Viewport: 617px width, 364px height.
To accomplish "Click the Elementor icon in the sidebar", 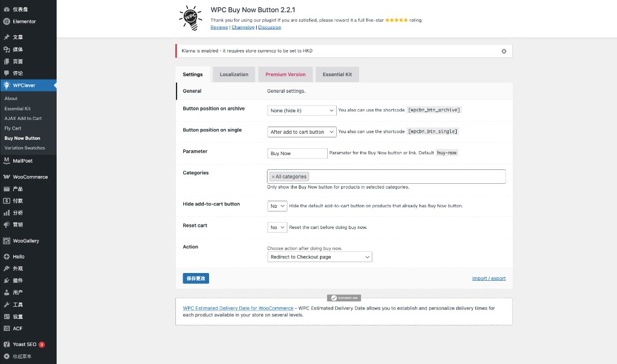I will pyautogui.click(x=7, y=22).
